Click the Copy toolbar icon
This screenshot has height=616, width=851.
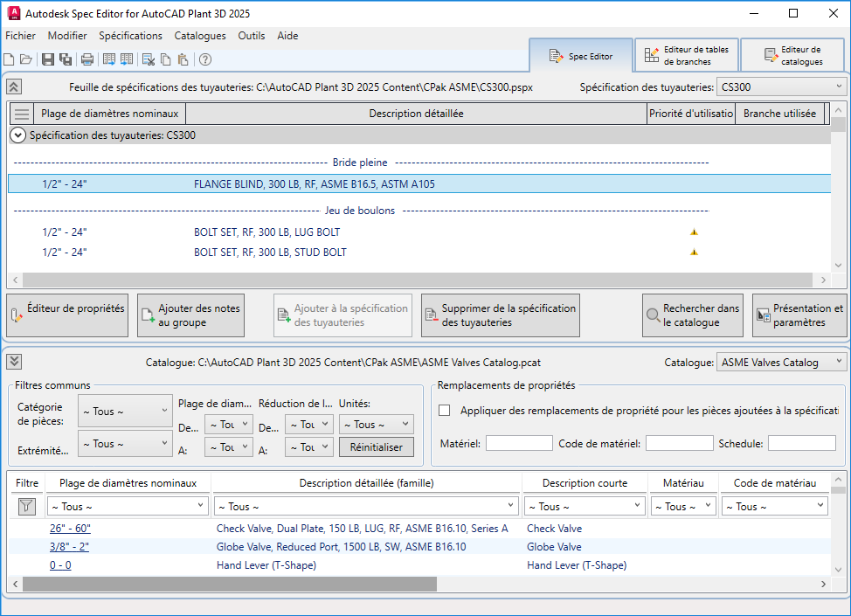166,59
